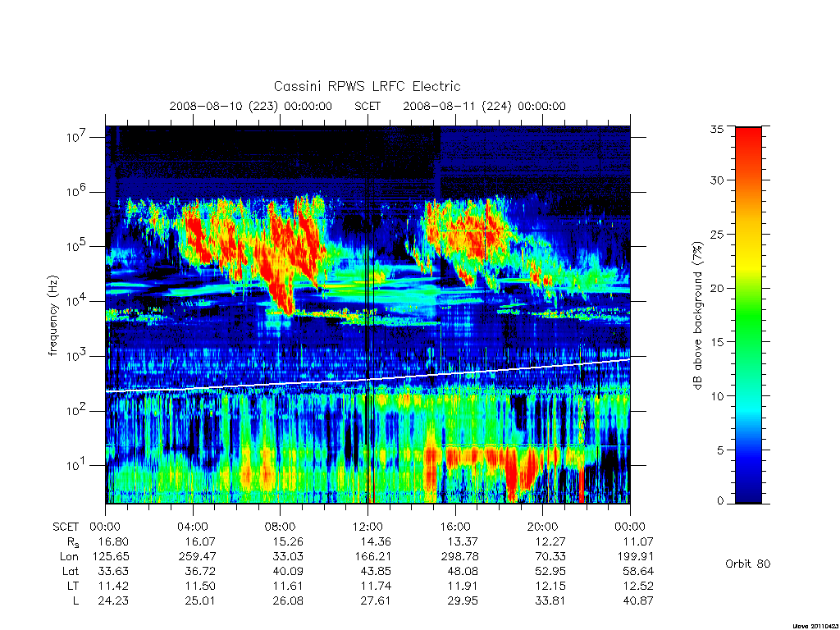Click the 'SCET' row label below the plot
Viewport: 840px width, 630px height.
coord(66,527)
